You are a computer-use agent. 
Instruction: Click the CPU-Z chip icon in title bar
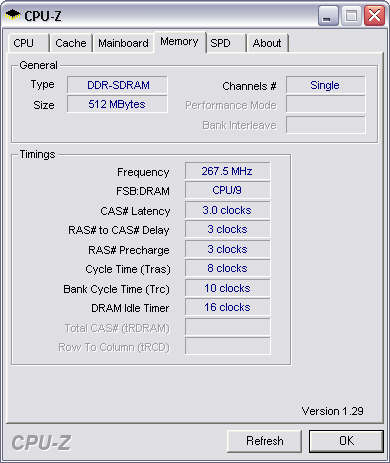13,15
